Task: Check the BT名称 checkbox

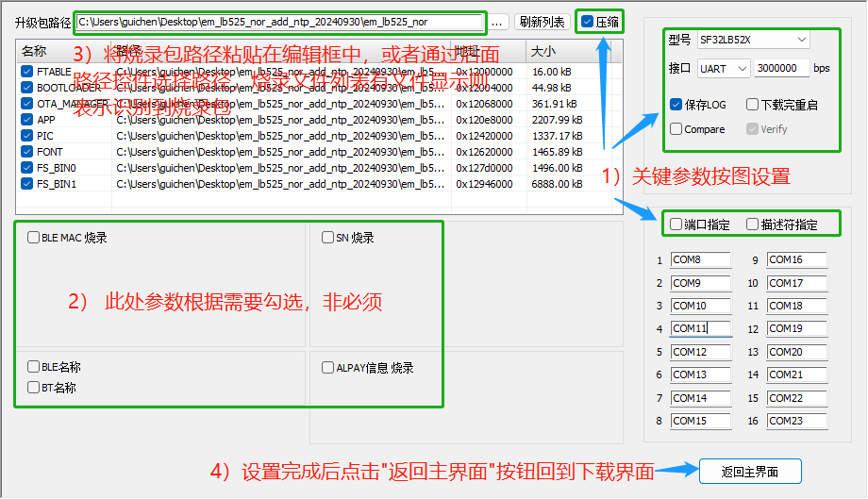Action: pos(34,388)
